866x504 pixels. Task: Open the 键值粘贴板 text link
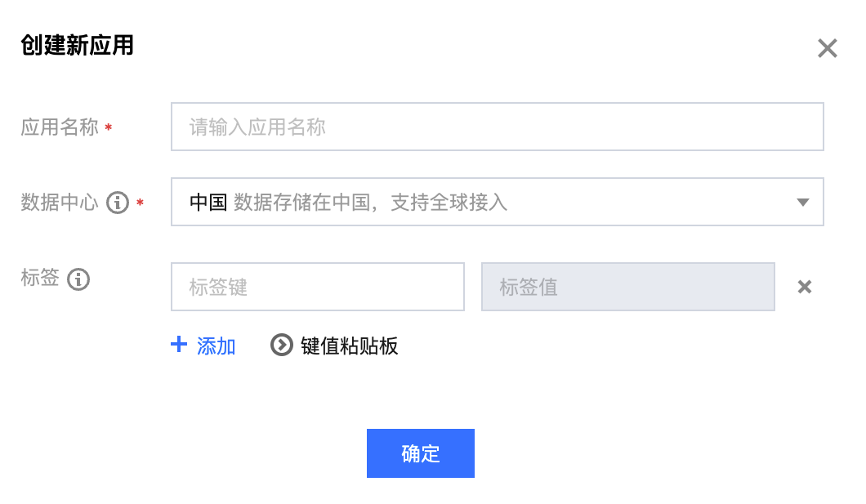point(350,346)
